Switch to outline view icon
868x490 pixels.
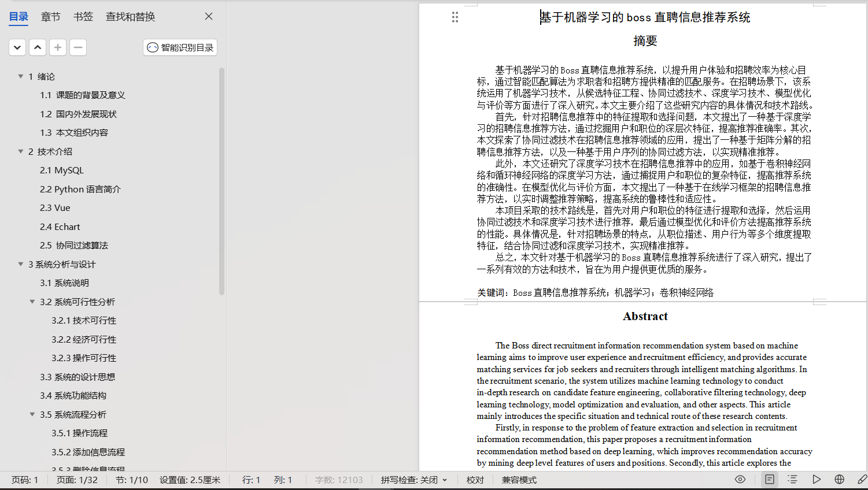[x=793, y=480]
